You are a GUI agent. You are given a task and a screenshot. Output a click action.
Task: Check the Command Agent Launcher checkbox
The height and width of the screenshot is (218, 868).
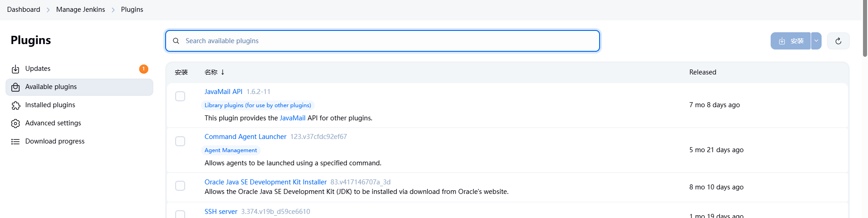click(180, 141)
